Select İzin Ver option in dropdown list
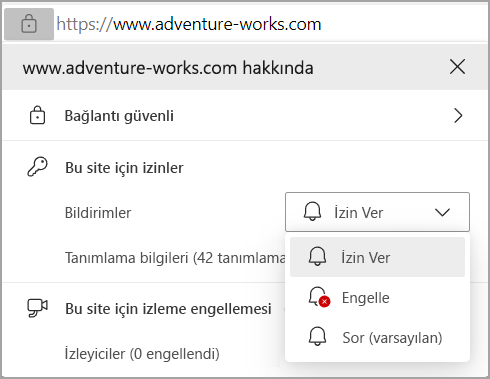Viewport: 490px width, 379px height. tap(377, 257)
